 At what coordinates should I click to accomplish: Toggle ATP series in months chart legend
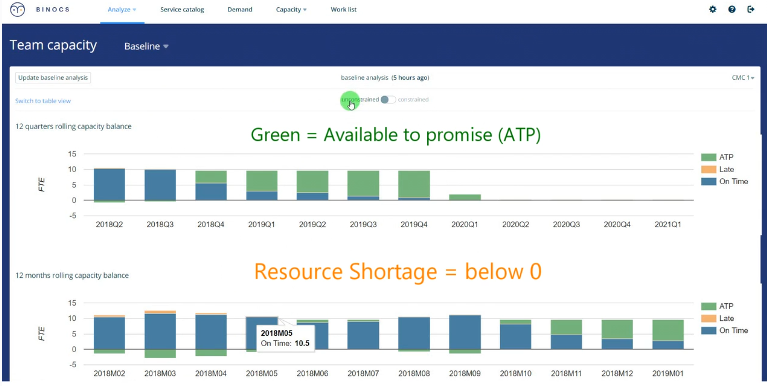[x=717, y=306]
